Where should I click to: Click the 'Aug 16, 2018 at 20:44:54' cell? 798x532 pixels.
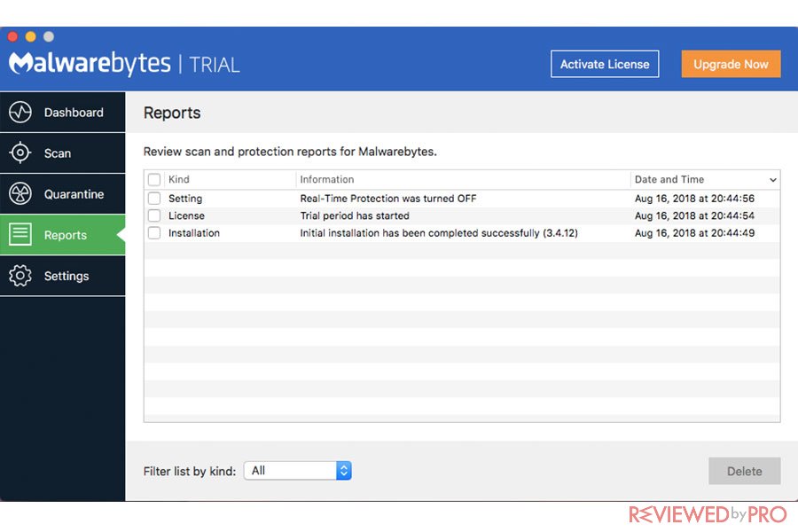coord(694,215)
